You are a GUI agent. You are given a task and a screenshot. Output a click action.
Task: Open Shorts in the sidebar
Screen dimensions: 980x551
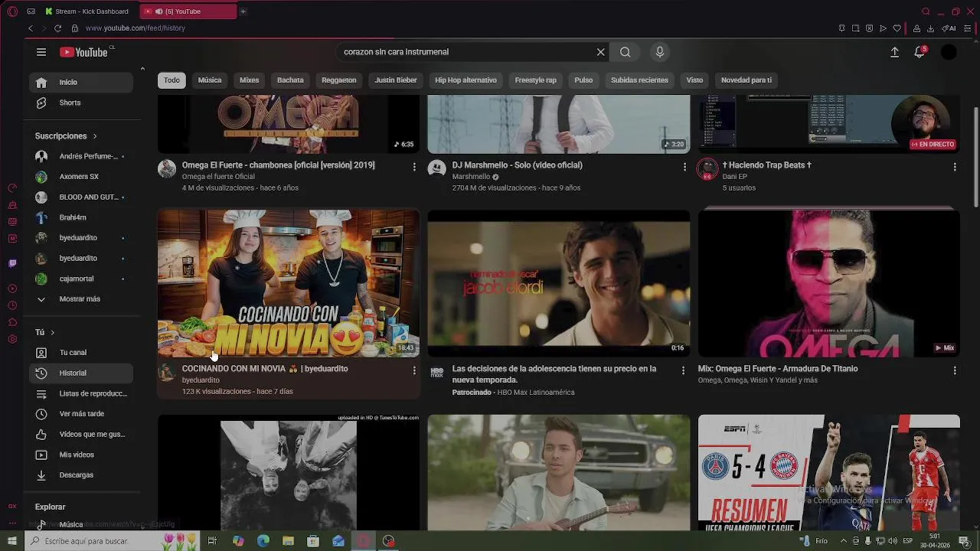pos(81,103)
